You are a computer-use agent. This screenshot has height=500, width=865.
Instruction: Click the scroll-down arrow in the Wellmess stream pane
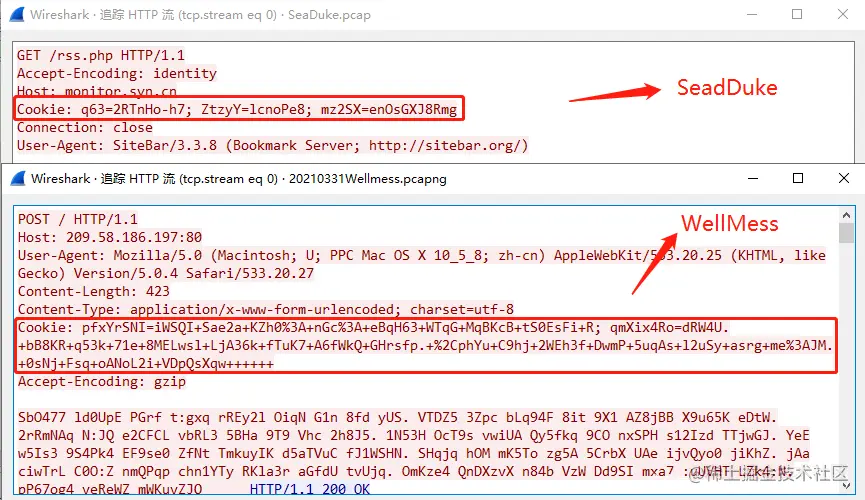[846, 486]
